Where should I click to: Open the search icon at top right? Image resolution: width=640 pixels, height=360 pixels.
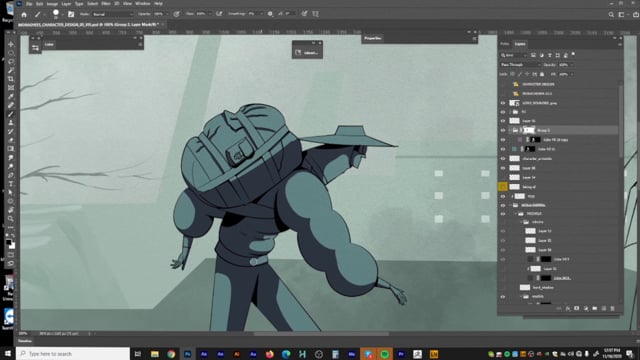pos(611,14)
